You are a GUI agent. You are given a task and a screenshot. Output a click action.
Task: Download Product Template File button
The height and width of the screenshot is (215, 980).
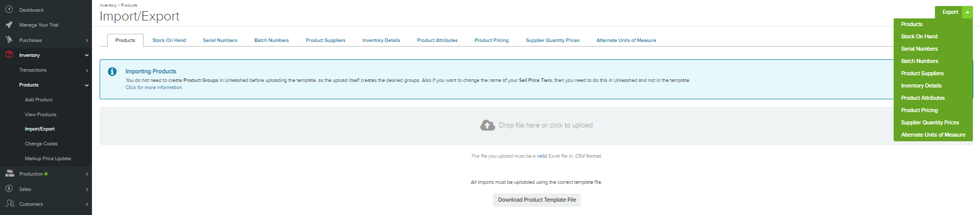537,200
